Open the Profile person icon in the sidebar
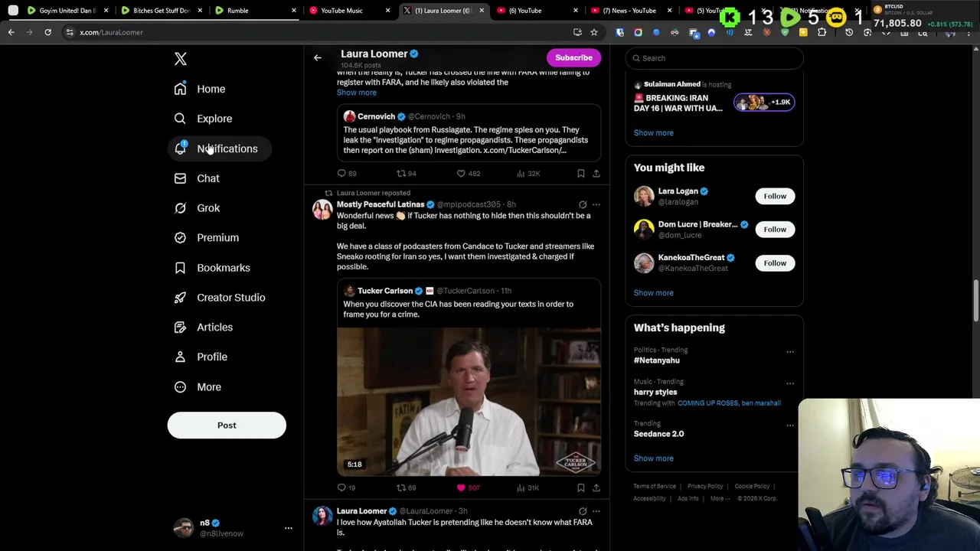Image resolution: width=980 pixels, height=551 pixels. [180, 357]
